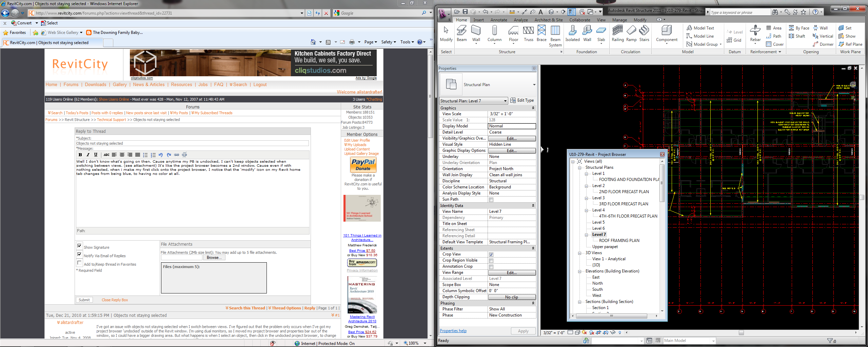Uncheck the Crop View checkbox
This screenshot has height=347, width=868.
click(491, 254)
